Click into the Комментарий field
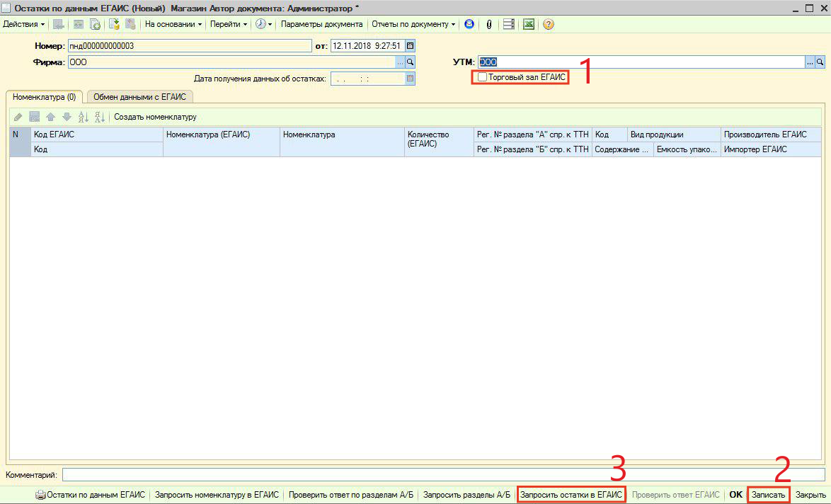 pyautogui.click(x=444, y=475)
